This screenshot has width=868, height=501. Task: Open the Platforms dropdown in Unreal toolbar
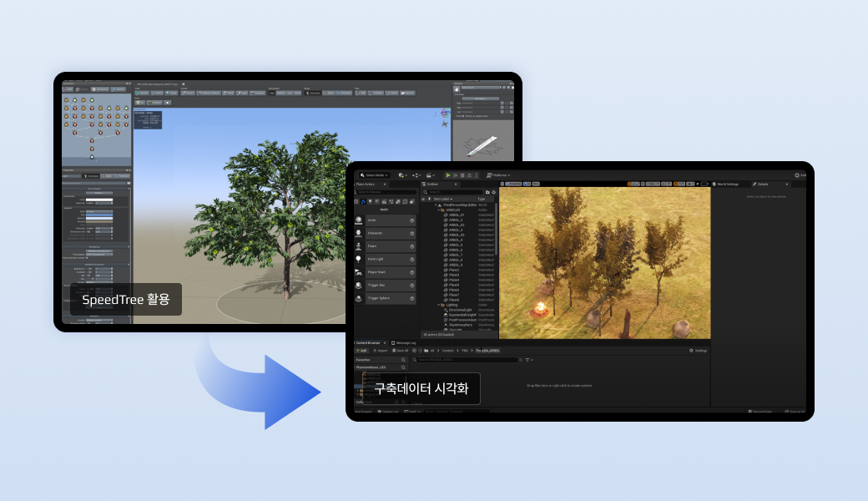(498, 175)
